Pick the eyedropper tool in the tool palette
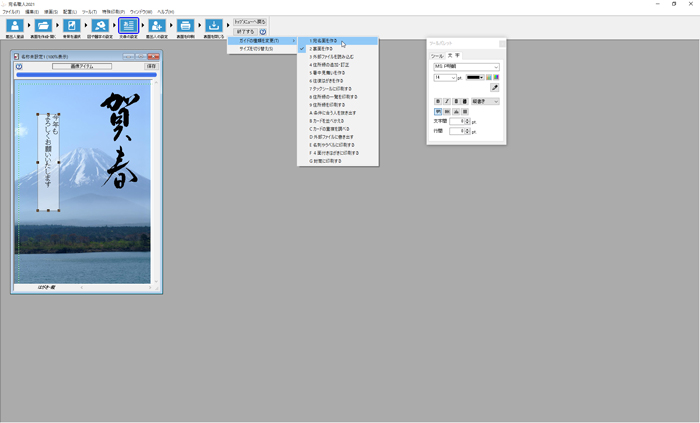Screen dimensions: 700x423 click(x=494, y=88)
